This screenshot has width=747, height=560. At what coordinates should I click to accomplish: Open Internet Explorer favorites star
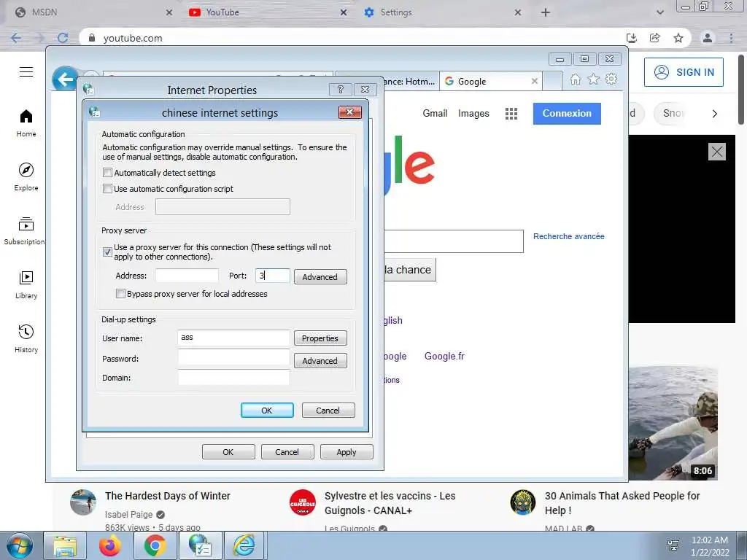coord(593,79)
